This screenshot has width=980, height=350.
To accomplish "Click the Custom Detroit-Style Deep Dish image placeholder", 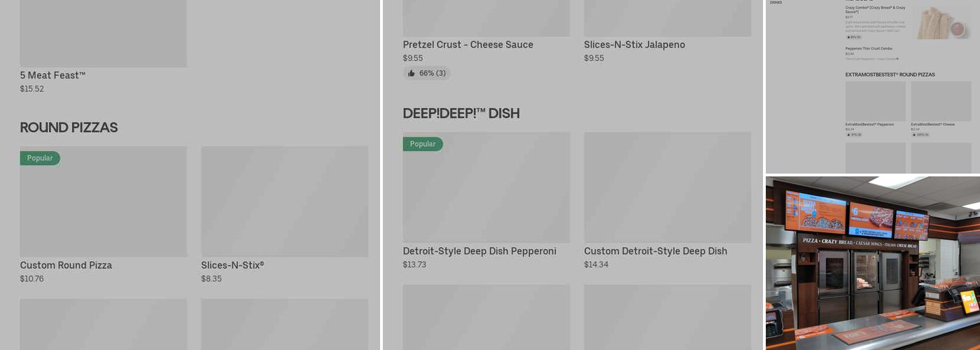I will coord(667,187).
